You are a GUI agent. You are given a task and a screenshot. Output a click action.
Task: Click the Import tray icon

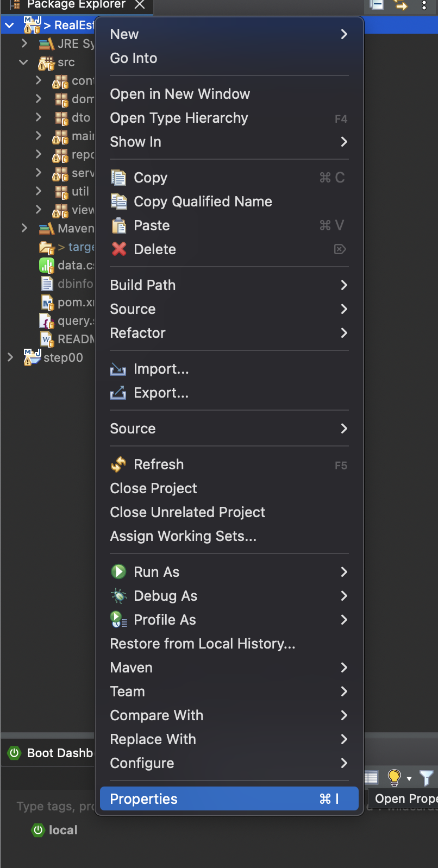[118, 369]
